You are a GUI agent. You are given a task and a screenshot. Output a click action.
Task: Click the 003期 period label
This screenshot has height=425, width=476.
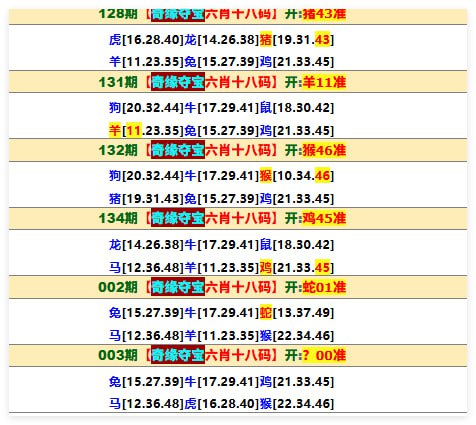point(118,355)
